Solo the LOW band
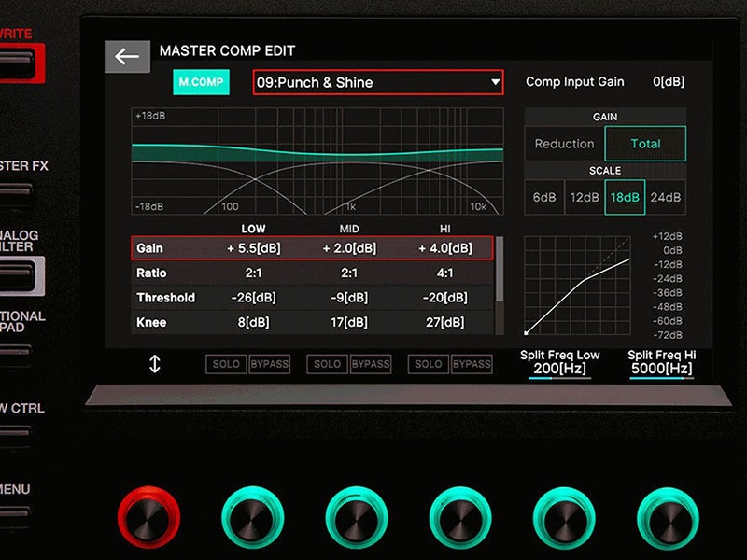Image resolution: width=747 pixels, height=560 pixels. (x=226, y=364)
